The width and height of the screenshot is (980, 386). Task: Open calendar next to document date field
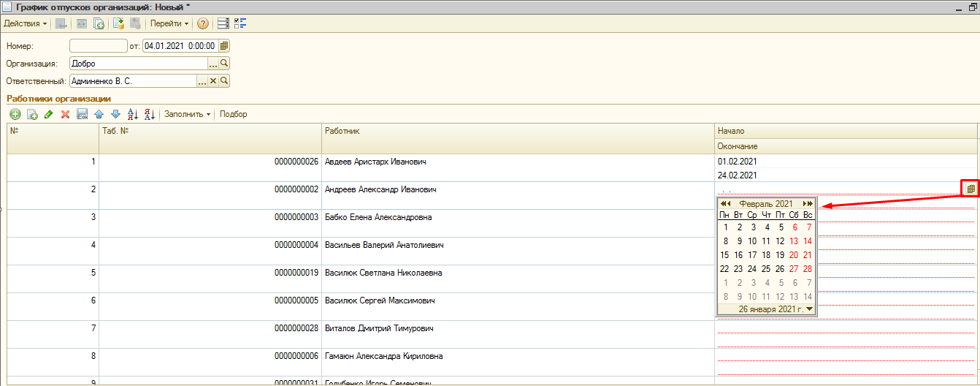pos(223,46)
